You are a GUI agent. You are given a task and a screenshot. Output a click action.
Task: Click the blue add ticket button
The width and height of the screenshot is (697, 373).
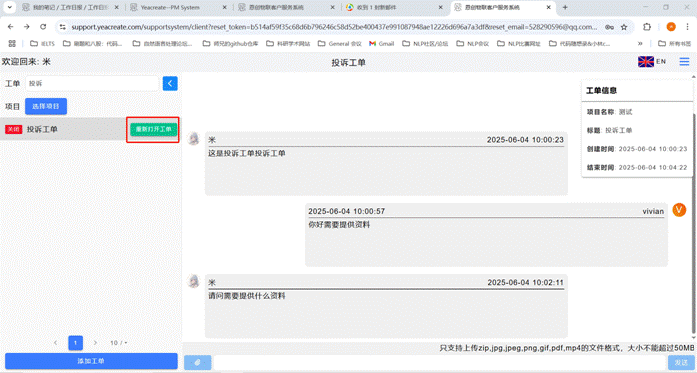click(x=91, y=361)
